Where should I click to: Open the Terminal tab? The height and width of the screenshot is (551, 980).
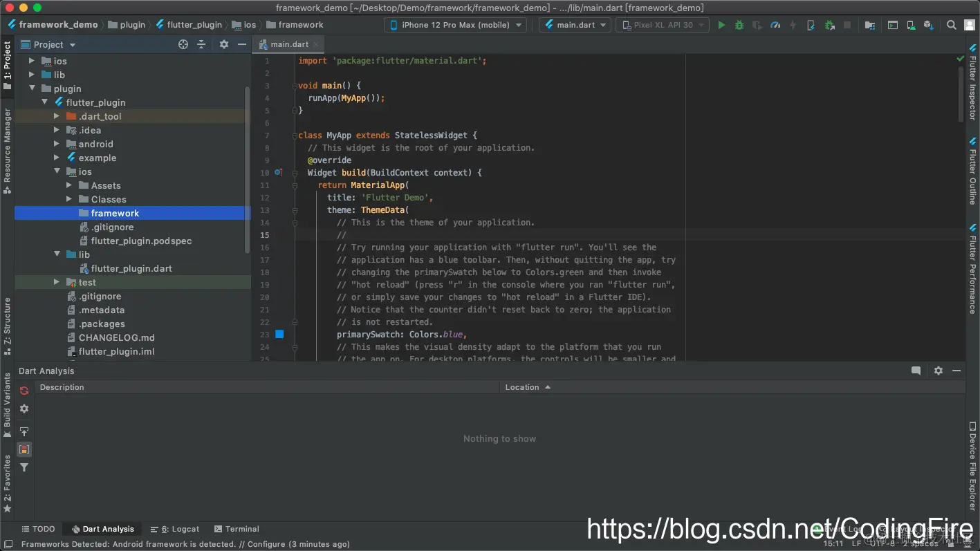pyautogui.click(x=237, y=529)
